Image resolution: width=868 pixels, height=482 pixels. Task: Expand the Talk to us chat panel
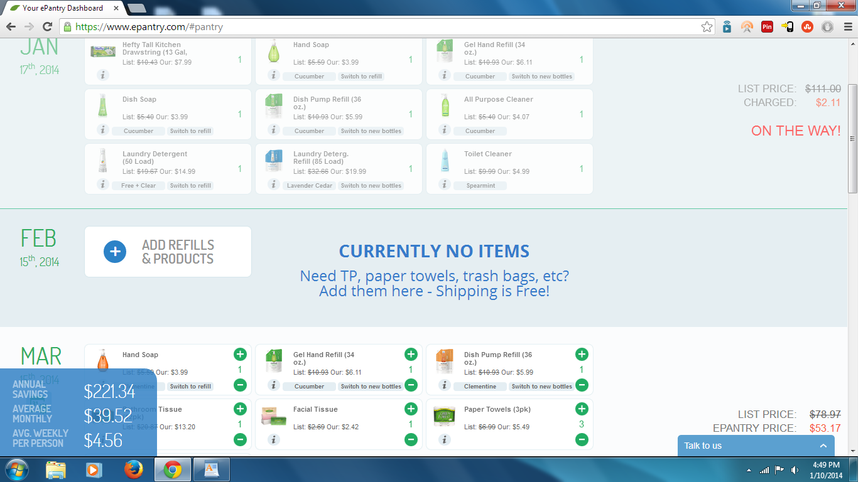823,446
